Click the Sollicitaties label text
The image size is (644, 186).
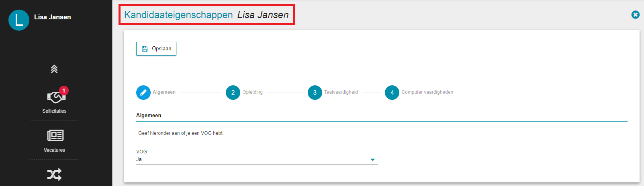click(54, 111)
